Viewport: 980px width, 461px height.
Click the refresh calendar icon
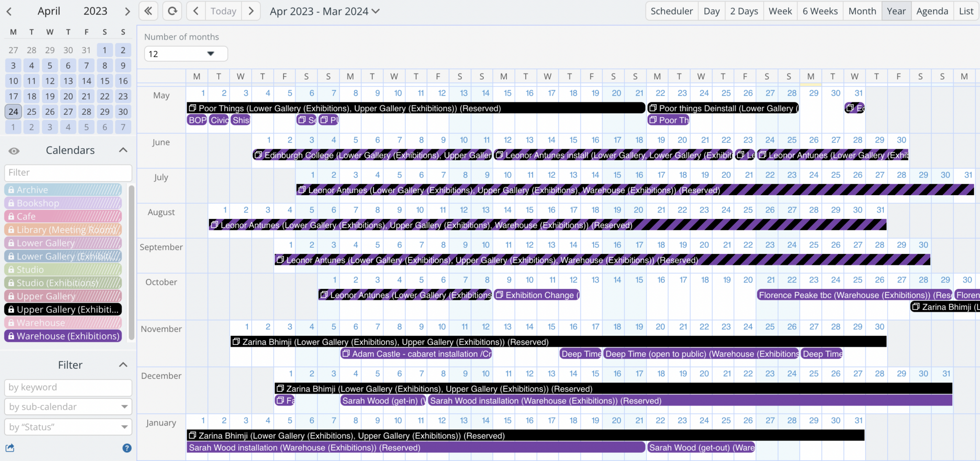click(172, 11)
